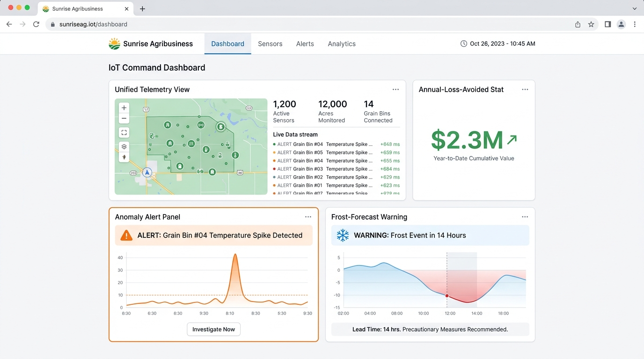Select the Grain Bin #04 +655 ms stream row
Image resolution: width=644 pixels, height=359 pixels.
(337, 161)
